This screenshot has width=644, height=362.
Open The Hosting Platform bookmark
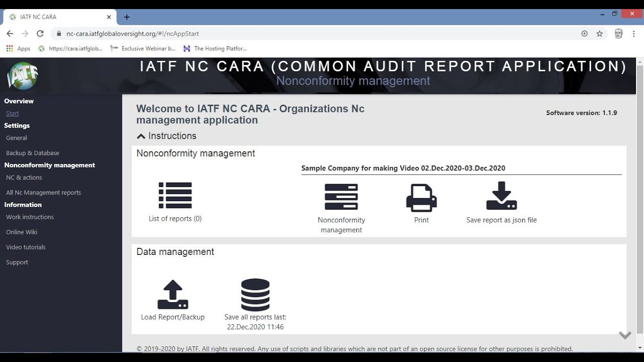click(215, 49)
